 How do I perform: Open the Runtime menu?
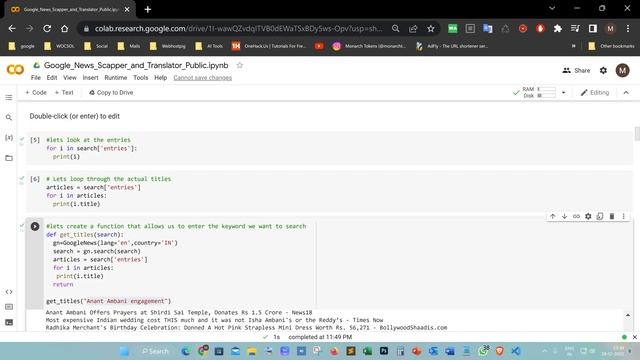click(116, 78)
